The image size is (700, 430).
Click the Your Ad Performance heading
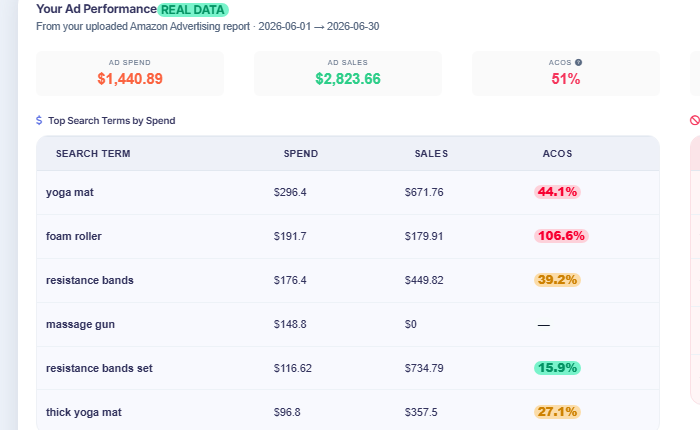coord(96,9)
